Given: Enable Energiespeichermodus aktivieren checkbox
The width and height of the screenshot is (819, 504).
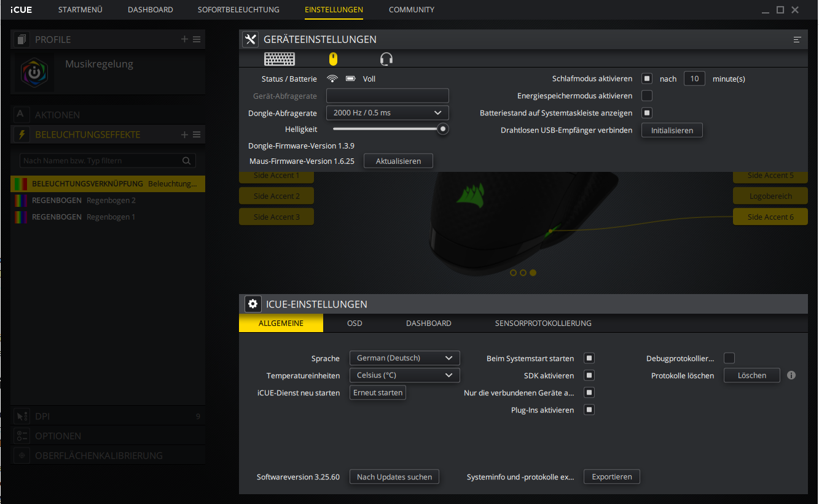Looking at the screenshot, I should coord(647,96).
